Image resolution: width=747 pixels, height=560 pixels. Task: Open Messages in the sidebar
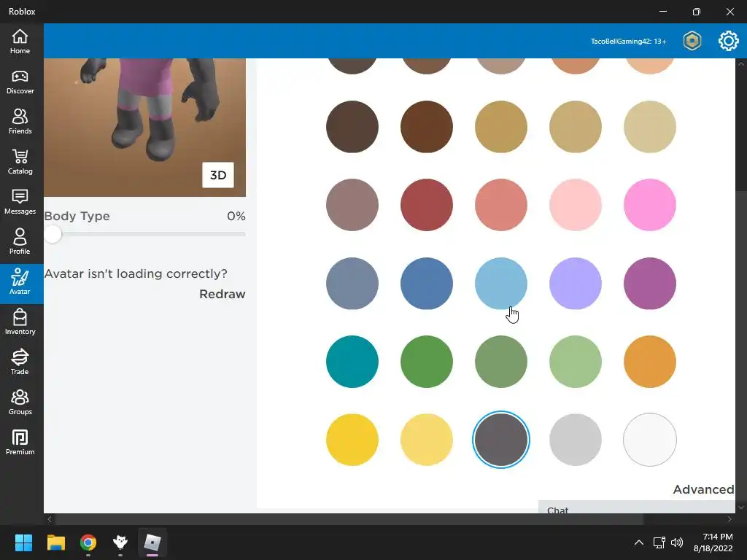tap(20, 202)
